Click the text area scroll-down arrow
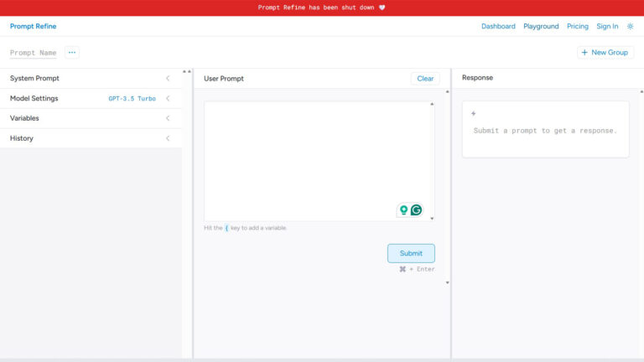 432,219
